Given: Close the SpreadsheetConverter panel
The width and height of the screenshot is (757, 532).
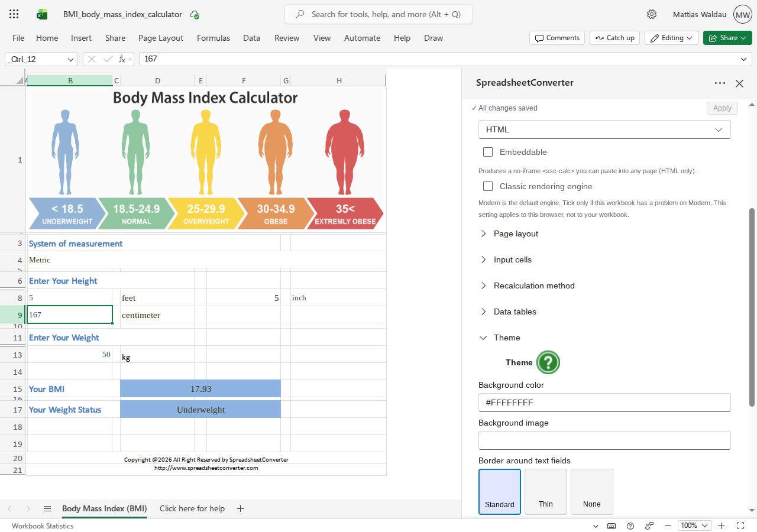Looking at the screenshot, I should click(x=739, y=83).
